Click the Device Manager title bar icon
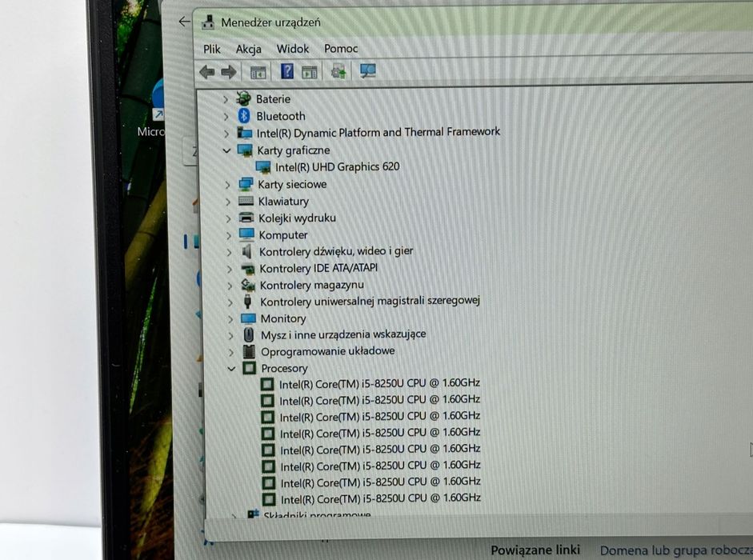The image size is (753, 560). tap(208, 22)
